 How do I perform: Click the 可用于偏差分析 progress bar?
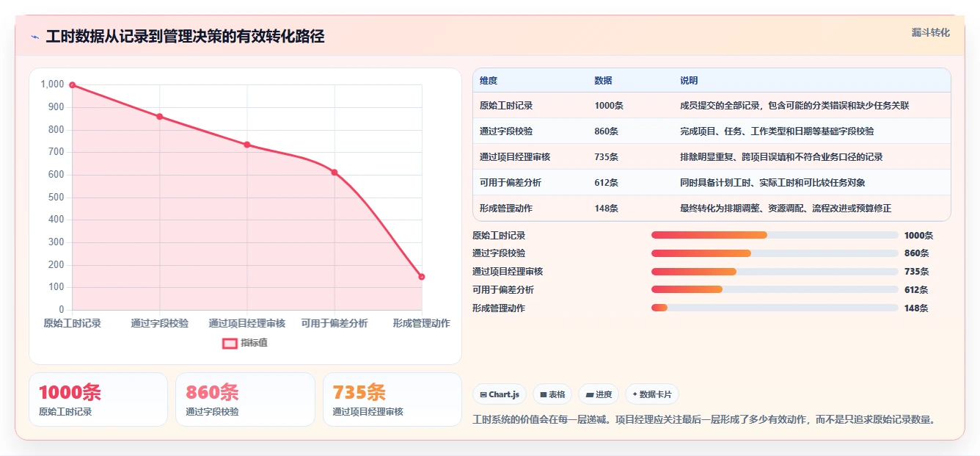[775, 290]
